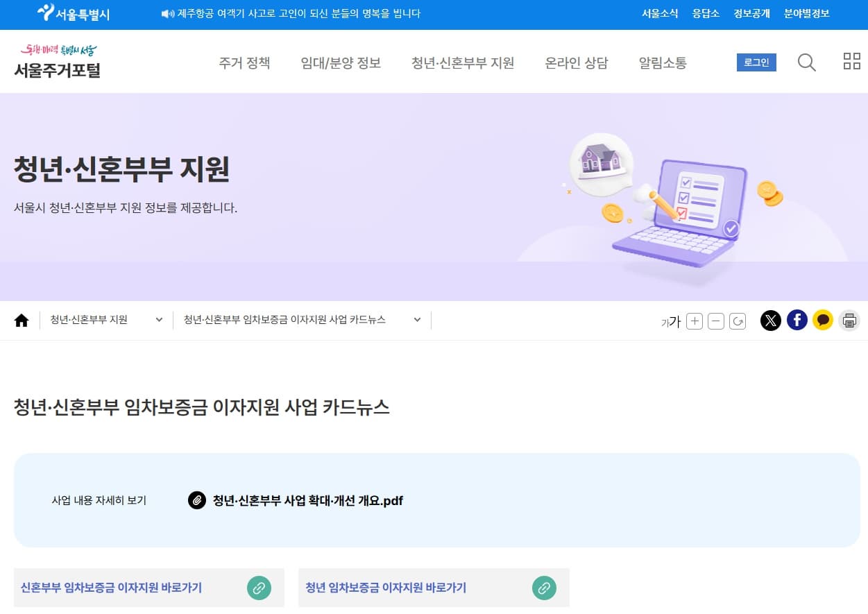
Task: Click the home icon in the breadcrumb
Action: click(22, 320)
